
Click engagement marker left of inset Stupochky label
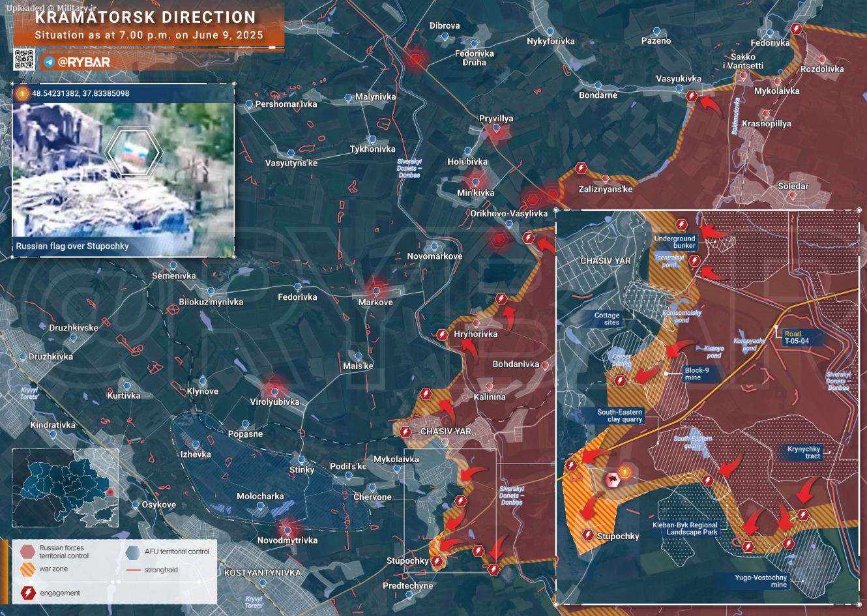(x=589, y=535)
